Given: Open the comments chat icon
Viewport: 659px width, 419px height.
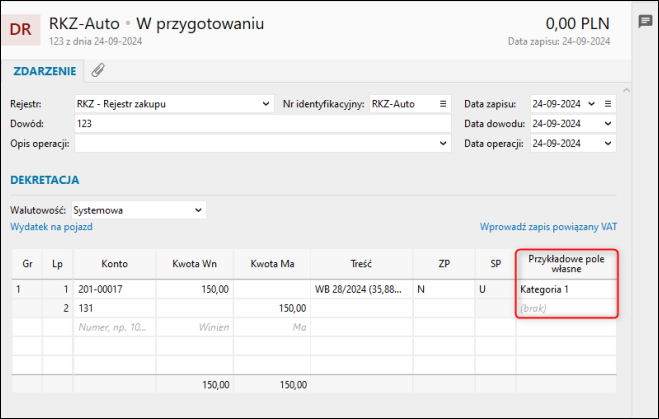Looking at the screenshot, I should point(645,21).
